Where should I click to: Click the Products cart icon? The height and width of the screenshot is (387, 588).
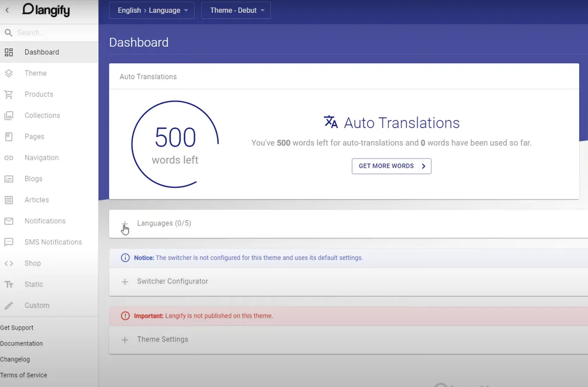coord(9,95)
